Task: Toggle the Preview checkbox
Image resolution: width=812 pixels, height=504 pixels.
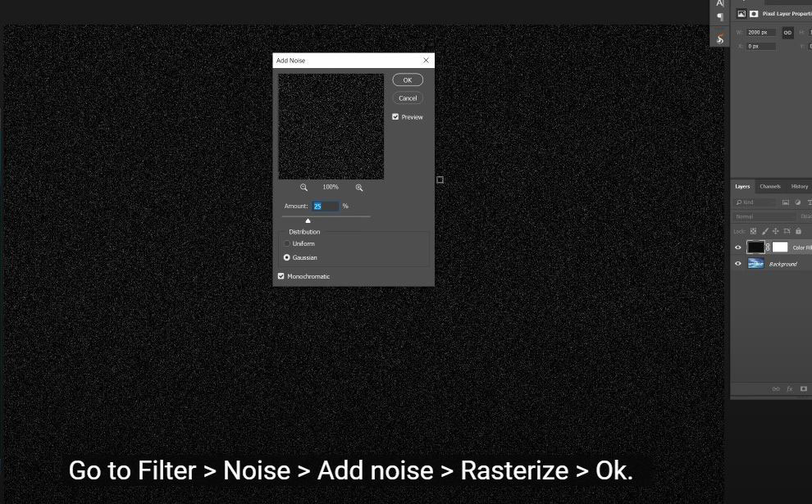Action: [395, 117]
